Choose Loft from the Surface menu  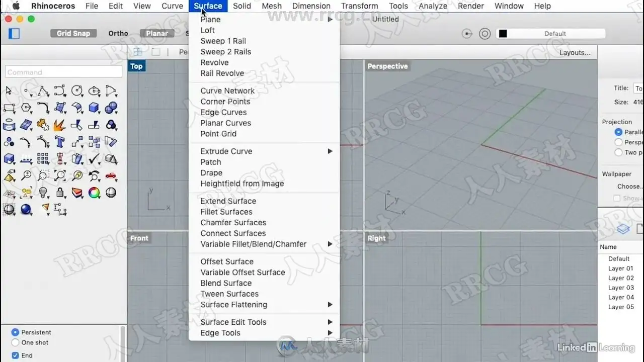pos(264,30)
